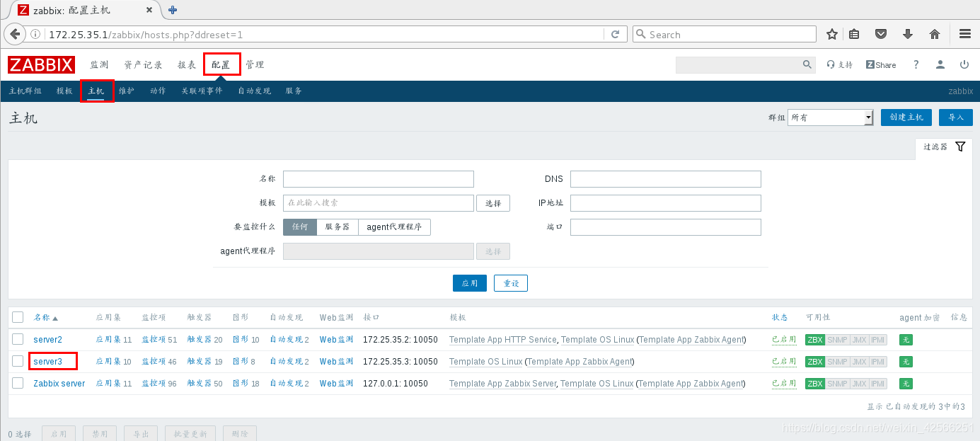Go to 动作 submenu
Viewport: 980px width, 441px height.
[x=158, y=91]
